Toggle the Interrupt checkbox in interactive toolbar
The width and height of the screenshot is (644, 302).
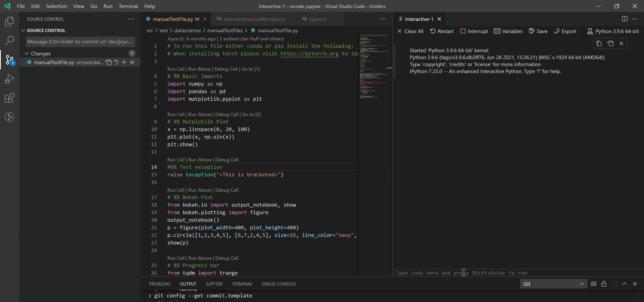tap(463, 31)
